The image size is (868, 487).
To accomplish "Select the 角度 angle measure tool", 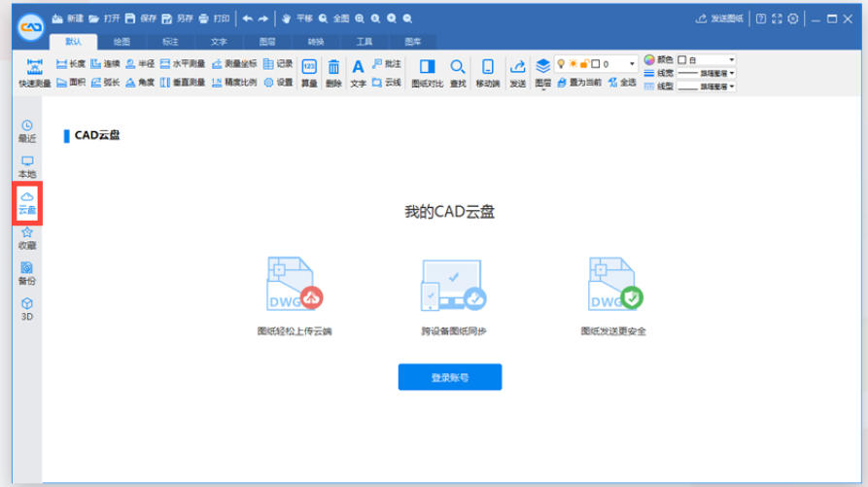I will 140,83.
